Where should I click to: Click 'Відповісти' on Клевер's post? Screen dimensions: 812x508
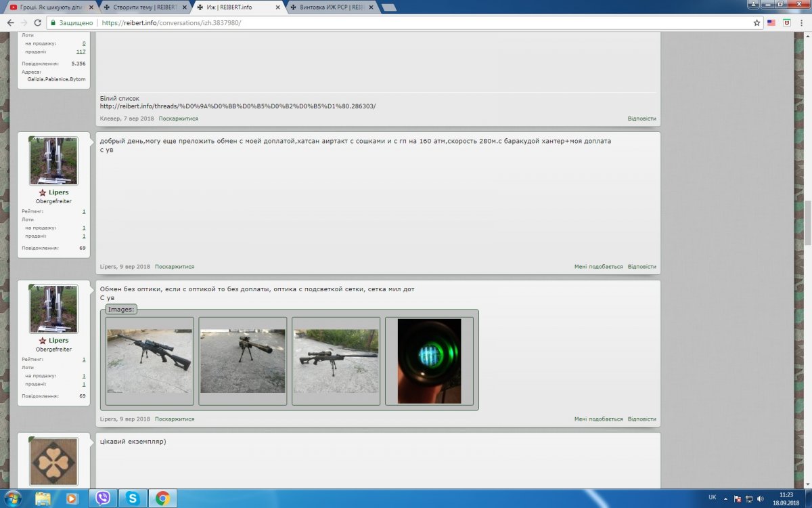click(x=641, y=119)
